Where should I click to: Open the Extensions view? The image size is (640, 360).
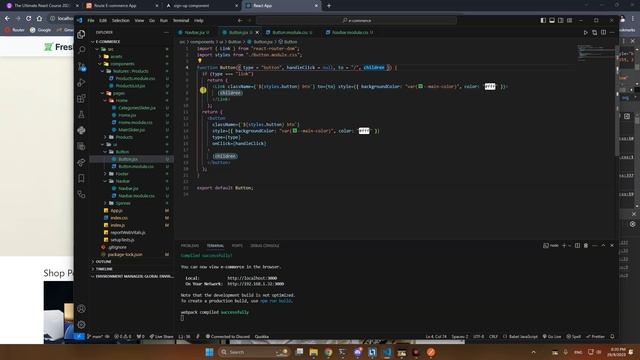pyautogui.click(x=81, y=98)
